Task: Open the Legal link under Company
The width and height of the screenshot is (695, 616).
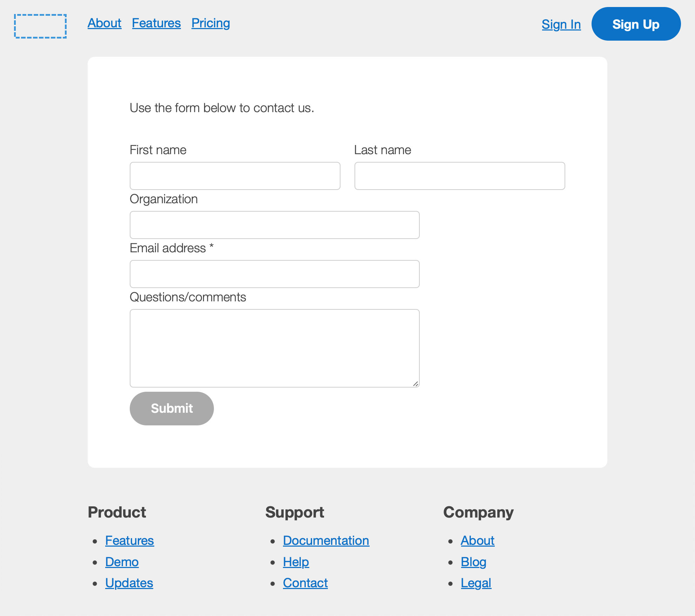Action: pyautogui.click(x=476, y=583)
